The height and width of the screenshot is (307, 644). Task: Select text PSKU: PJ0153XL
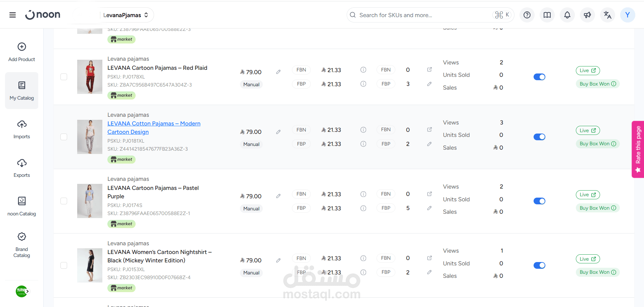pyautogui.click(x=126, y=269)
